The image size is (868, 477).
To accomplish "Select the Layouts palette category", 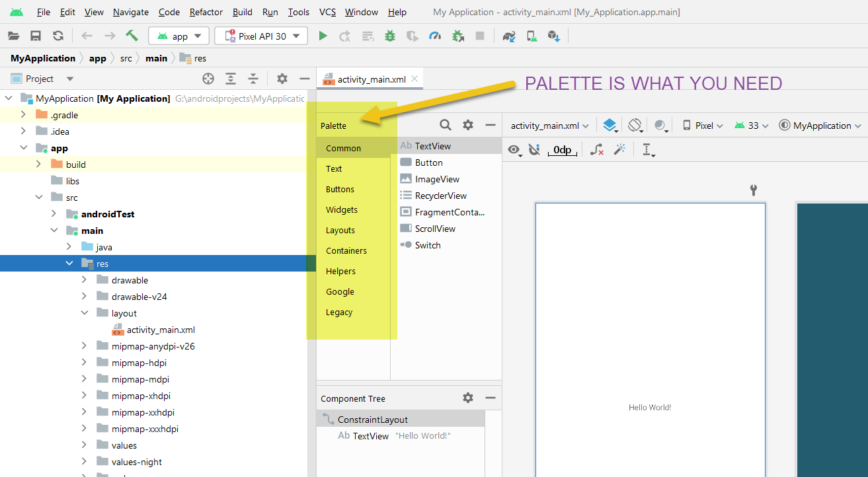I will pos(340,230).
